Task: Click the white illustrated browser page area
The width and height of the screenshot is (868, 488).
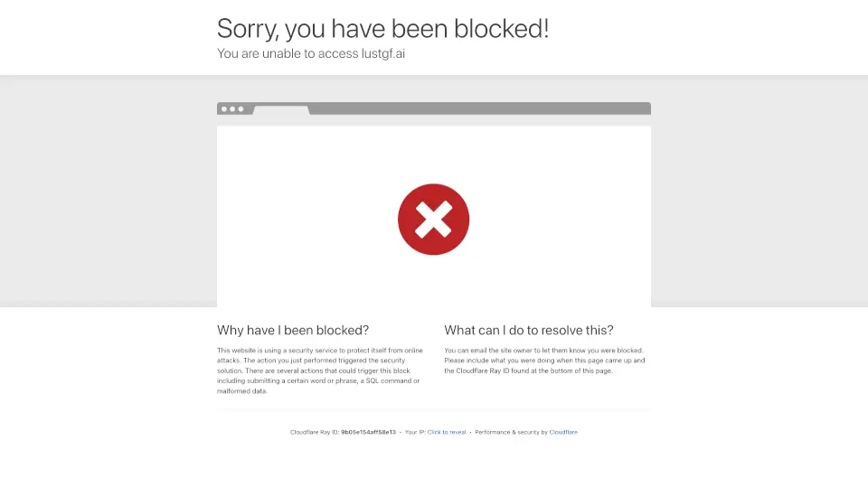Action: tap(433, 216)
